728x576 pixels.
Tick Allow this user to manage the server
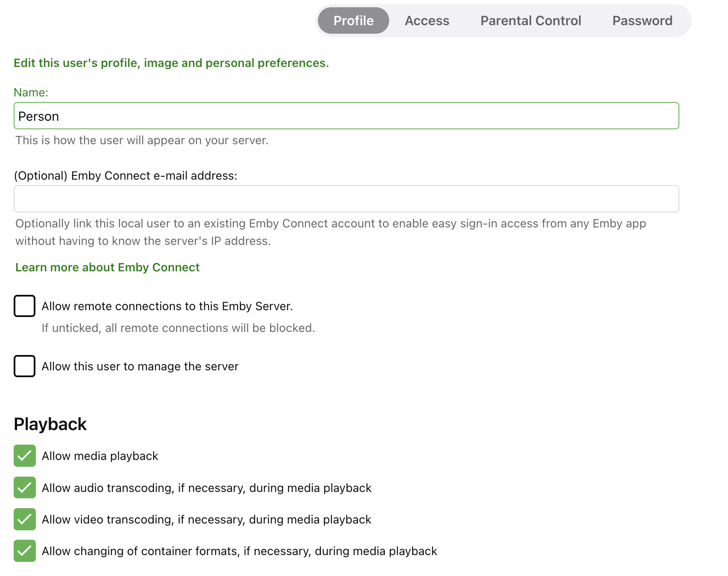tap(25, 366)
